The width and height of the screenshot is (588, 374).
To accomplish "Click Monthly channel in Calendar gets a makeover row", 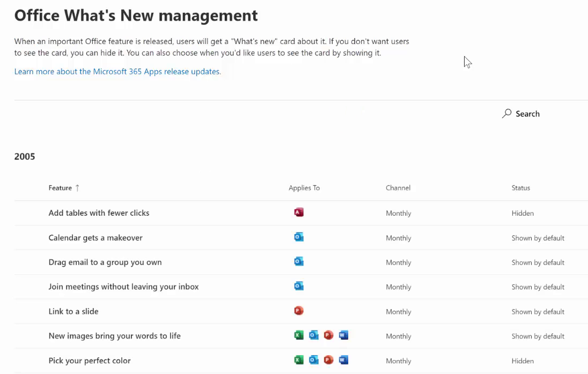I will (x=398, y=238).
